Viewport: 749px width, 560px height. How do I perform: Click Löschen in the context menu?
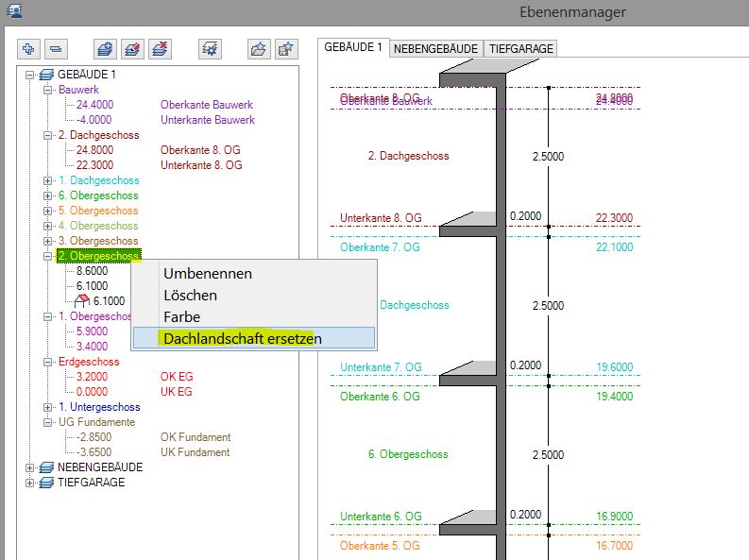[x=190, y=296]
